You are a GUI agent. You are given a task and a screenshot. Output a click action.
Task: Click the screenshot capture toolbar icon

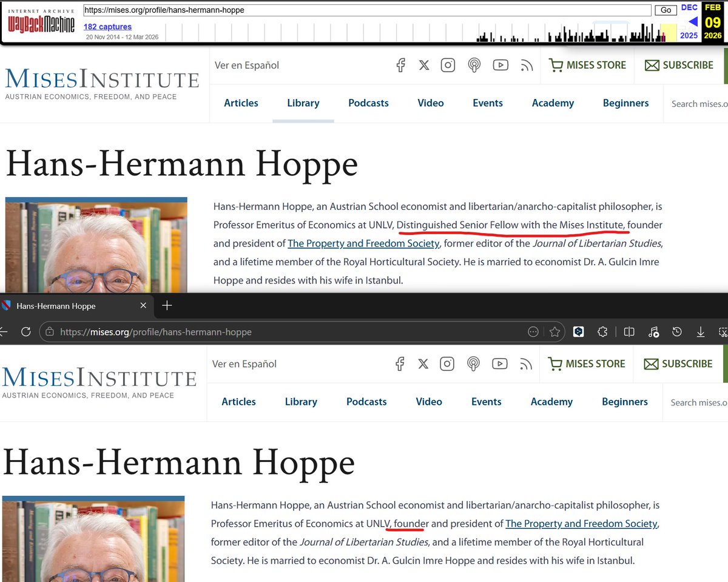723,332
